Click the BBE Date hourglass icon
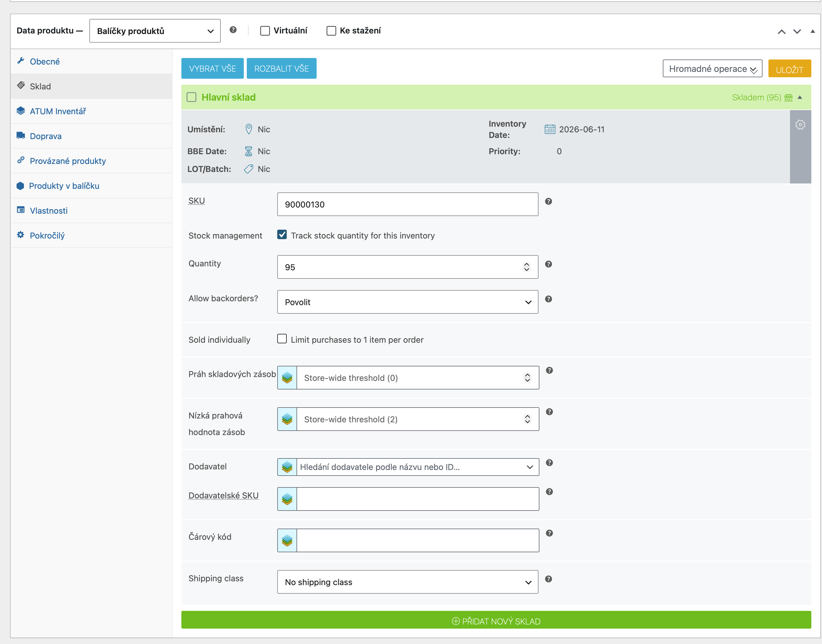The height and width of the screenshot is (644, 822). 249,151
